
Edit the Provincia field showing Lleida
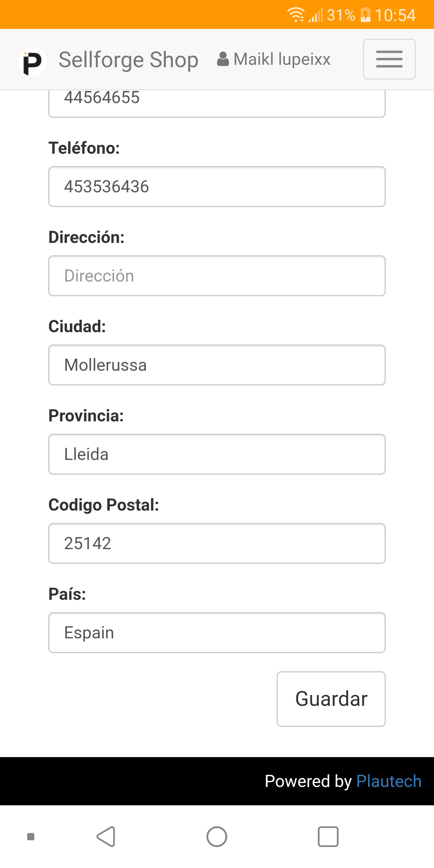coord(217,454)
